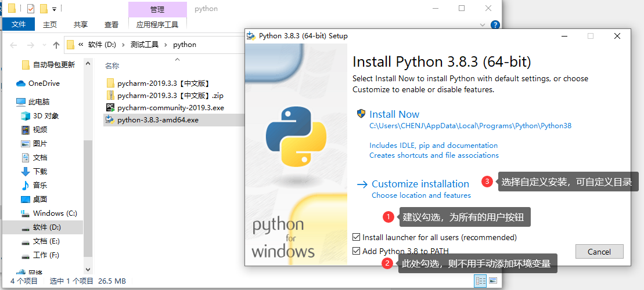The image size is (644, 290).
Task: Open the 查看 ribbon tab
Action: click(x=111, y=24)
